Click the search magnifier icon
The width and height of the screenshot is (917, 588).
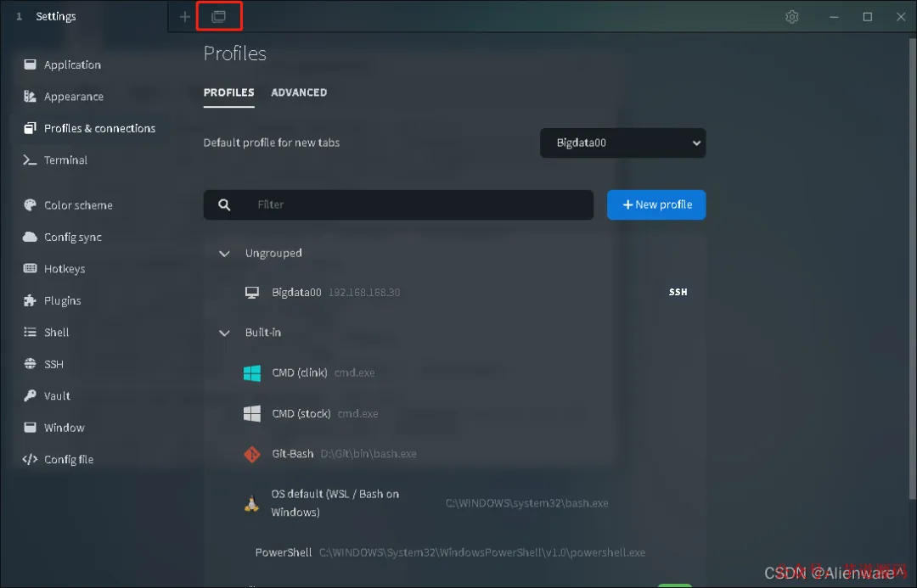point(224,204)
